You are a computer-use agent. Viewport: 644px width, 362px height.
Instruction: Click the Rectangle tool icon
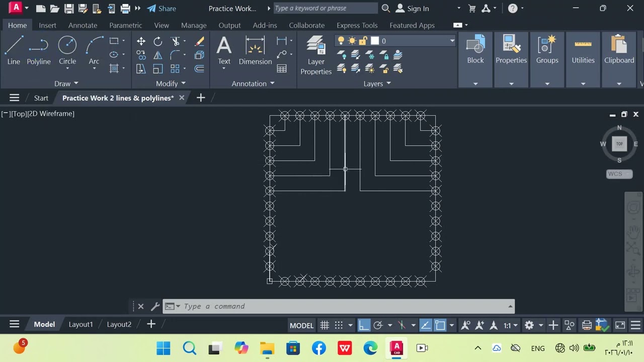tap(114, 41)
